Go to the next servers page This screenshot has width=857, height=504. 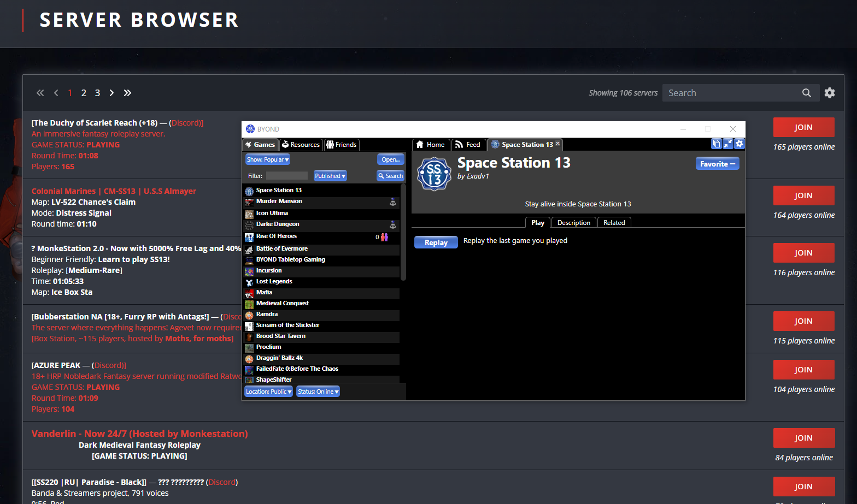click(111, 93)
